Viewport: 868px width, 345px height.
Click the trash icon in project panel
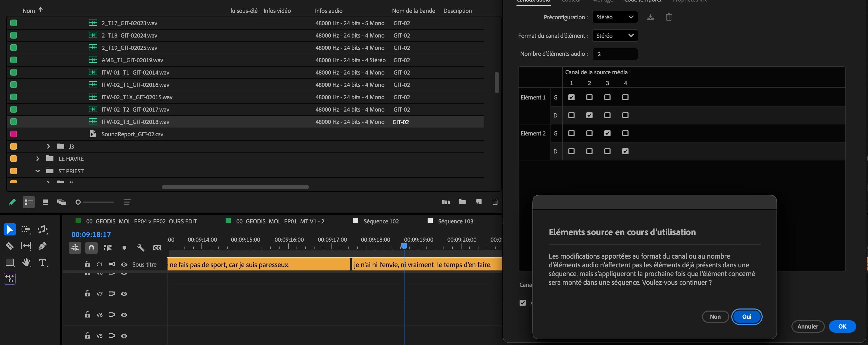point(495,202)
